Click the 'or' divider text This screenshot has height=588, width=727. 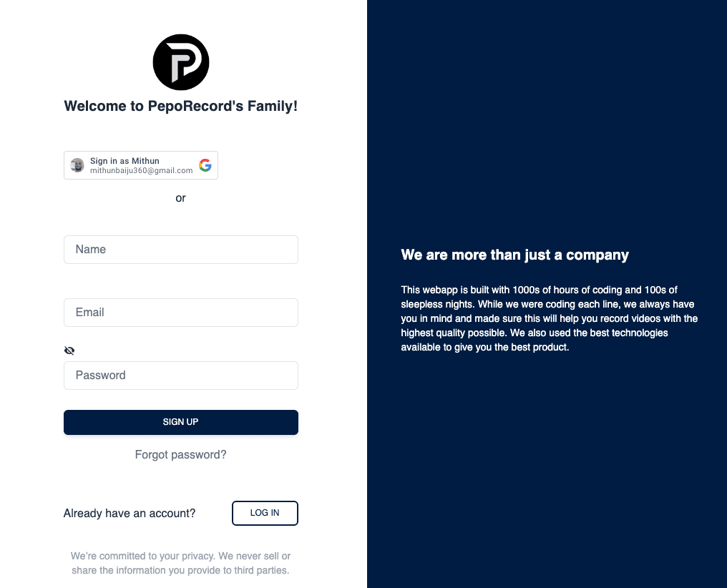point(180,198)
